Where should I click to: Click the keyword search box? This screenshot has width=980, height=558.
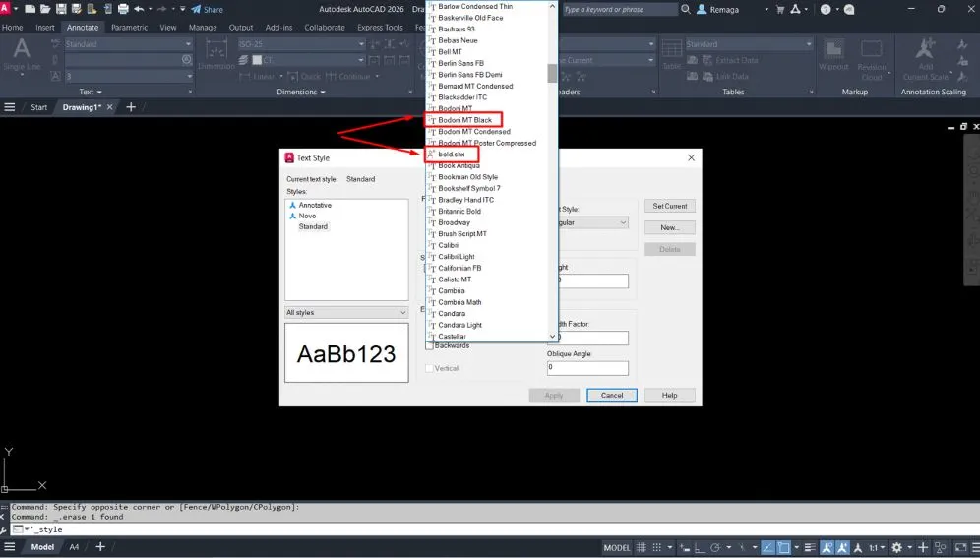tap(619, 10)
